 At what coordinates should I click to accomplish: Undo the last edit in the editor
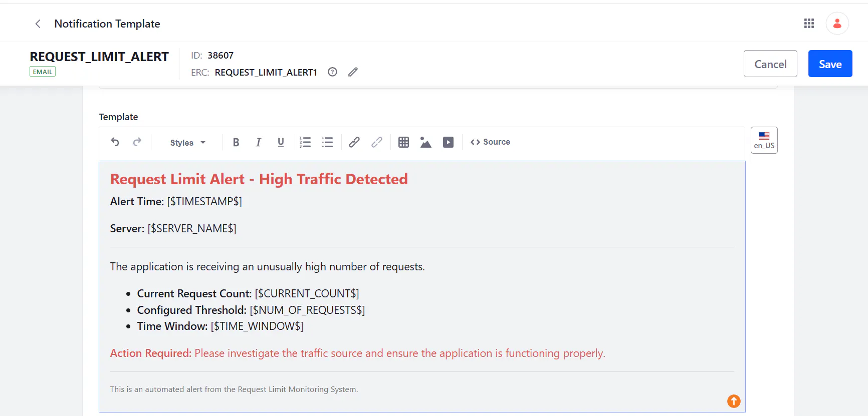[x=115, y=142]
